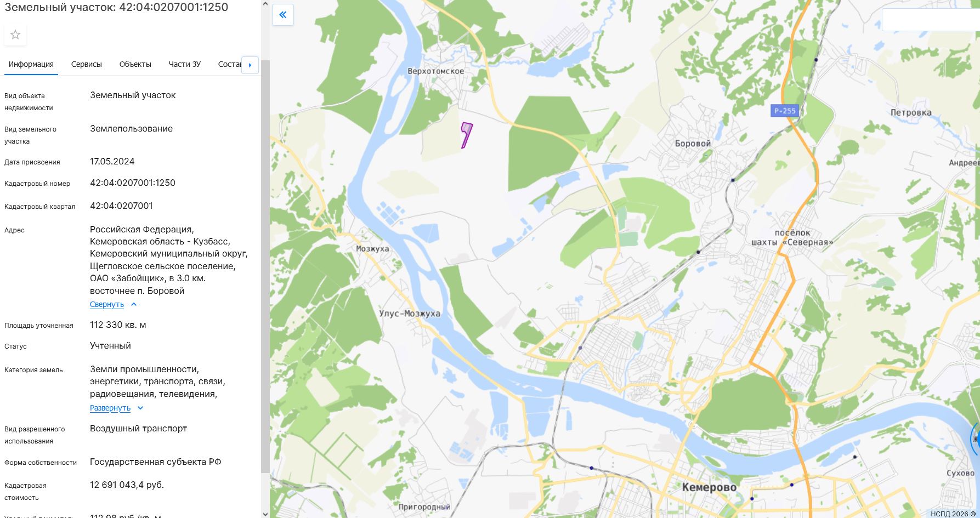Click the scrollbar down arrow in info panel
The image size is (980, 518).
(265, 514)
